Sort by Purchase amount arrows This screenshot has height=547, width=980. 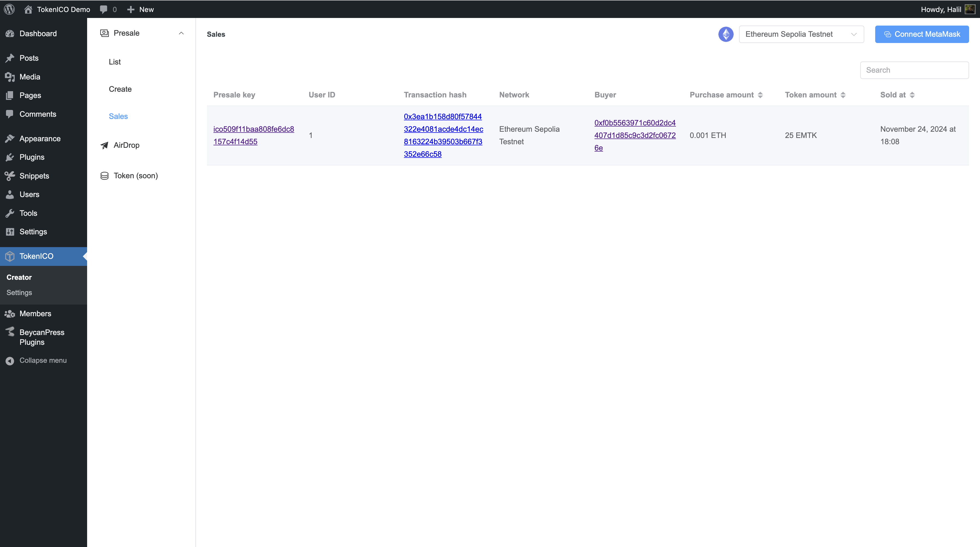pos(760,95)
